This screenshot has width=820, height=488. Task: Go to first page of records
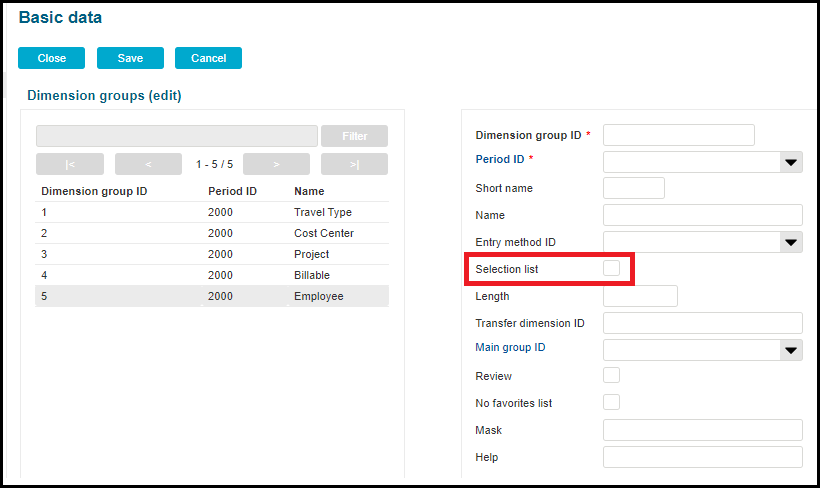69,164
